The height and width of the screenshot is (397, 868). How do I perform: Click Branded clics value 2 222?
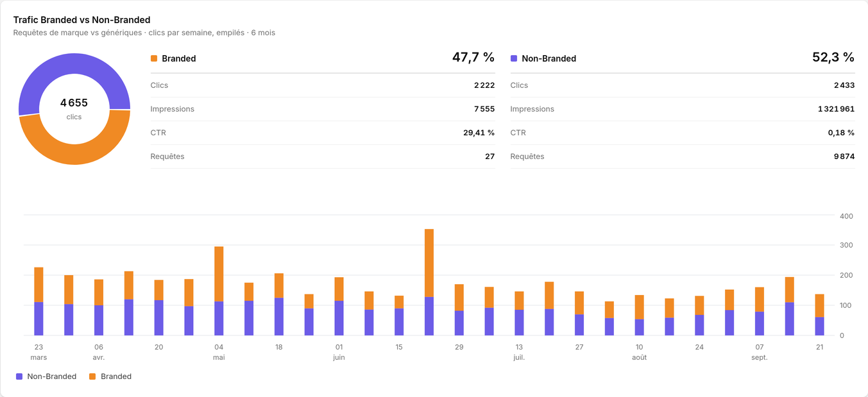[x=484, y=85]
